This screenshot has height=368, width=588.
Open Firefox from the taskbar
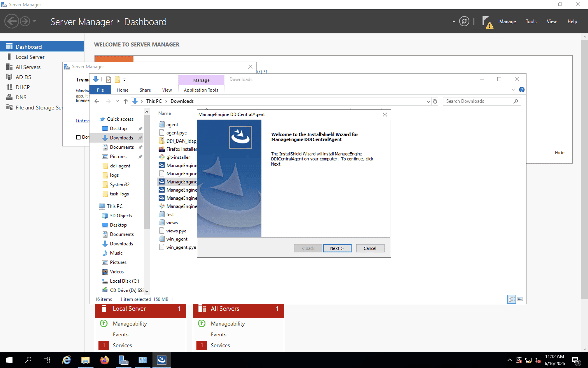(104, 360)
